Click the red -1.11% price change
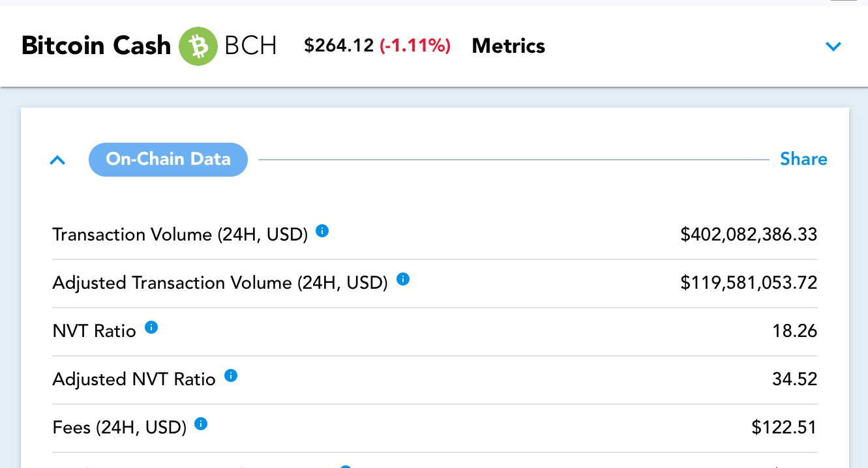The image size is (868, 468). (x=415, y=46)
